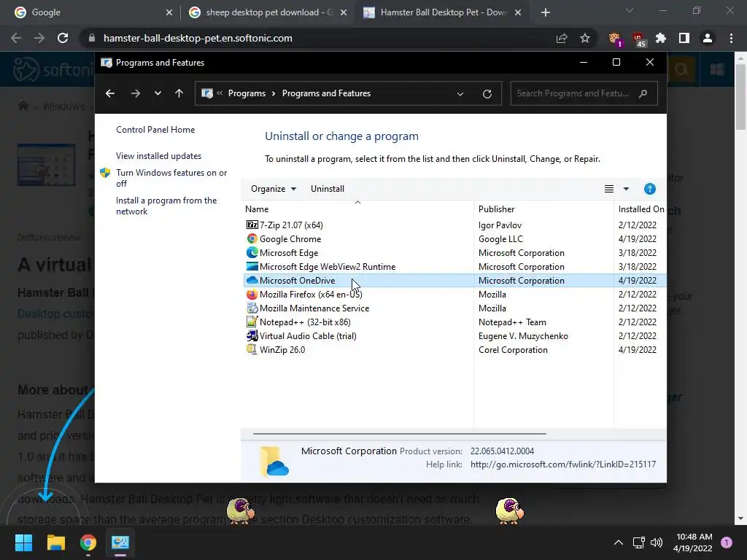Go back in Programs and Features window

coord(110,93)
